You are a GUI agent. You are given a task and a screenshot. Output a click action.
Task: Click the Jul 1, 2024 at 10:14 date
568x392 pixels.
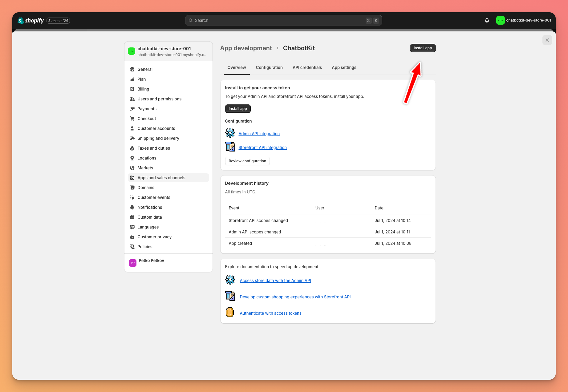click(x=392, y=220)
